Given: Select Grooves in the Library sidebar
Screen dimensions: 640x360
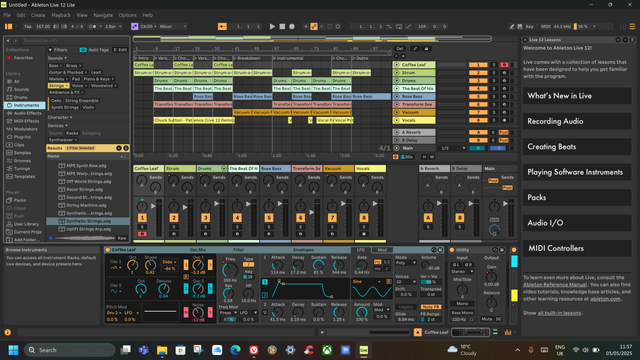Looking at the screenshot, I should pyautogui.click(x=22, y=161).
